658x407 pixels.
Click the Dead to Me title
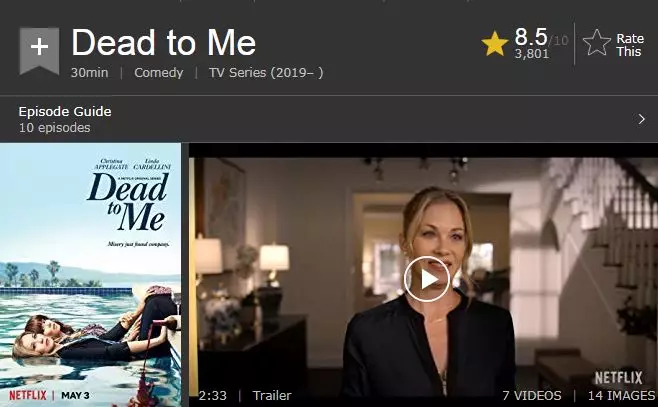(x=164, y=42)
